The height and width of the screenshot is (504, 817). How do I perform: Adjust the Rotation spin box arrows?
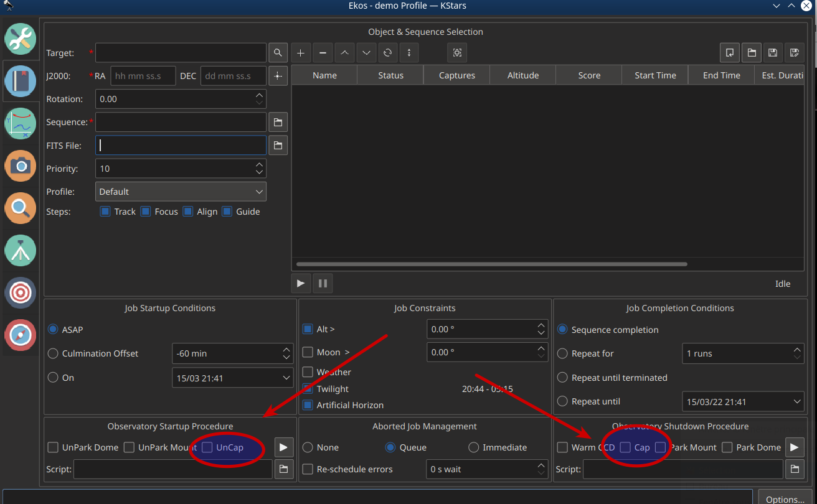[259, 99]
